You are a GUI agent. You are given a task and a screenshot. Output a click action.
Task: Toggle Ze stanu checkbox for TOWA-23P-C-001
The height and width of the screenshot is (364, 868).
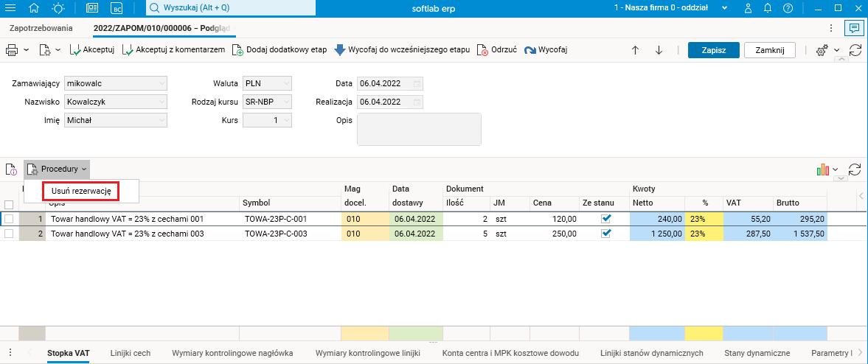[607, 219]
